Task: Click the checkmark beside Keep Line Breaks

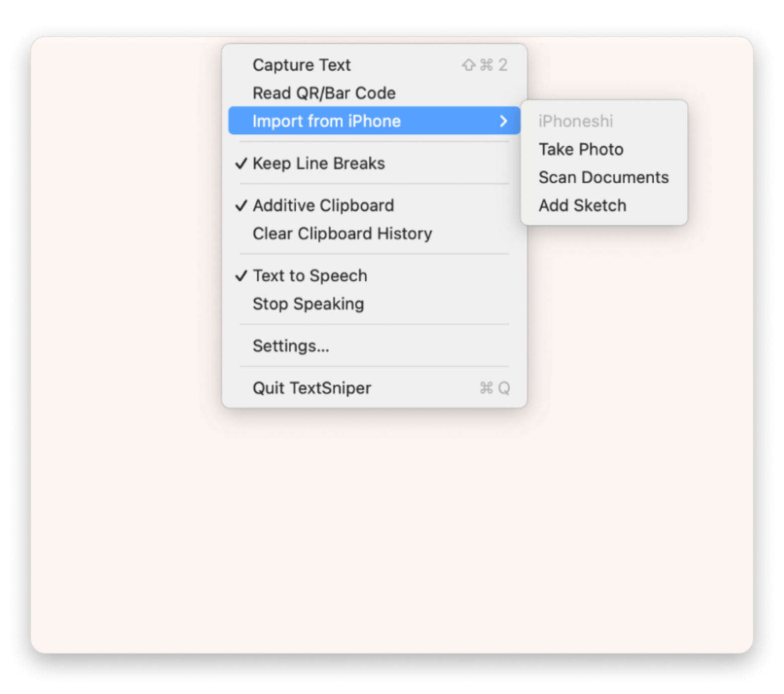Action: coord(241,163)
